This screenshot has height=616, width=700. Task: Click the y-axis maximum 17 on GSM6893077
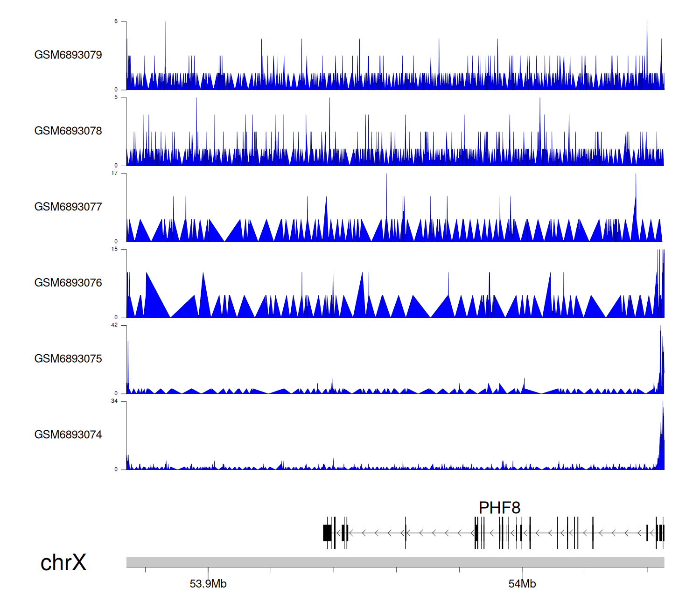pos(114,173)
